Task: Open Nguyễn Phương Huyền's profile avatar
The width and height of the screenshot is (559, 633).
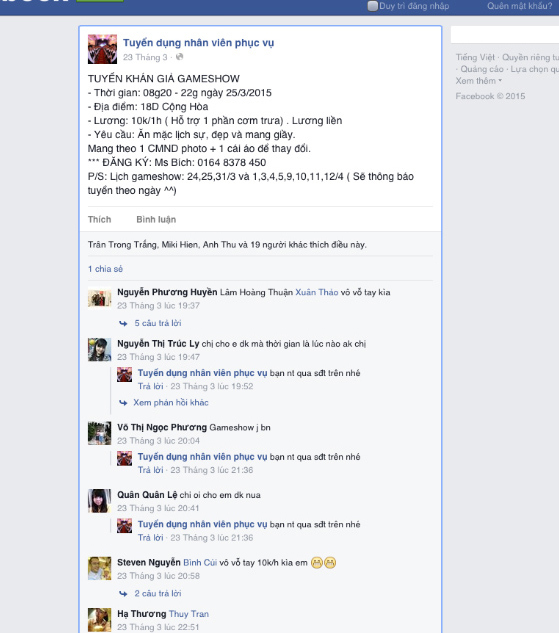Action: [x=99, y=298]
